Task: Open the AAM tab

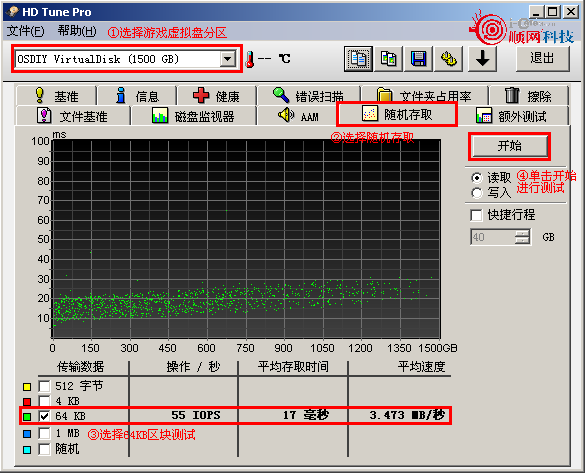Action: 297,116
